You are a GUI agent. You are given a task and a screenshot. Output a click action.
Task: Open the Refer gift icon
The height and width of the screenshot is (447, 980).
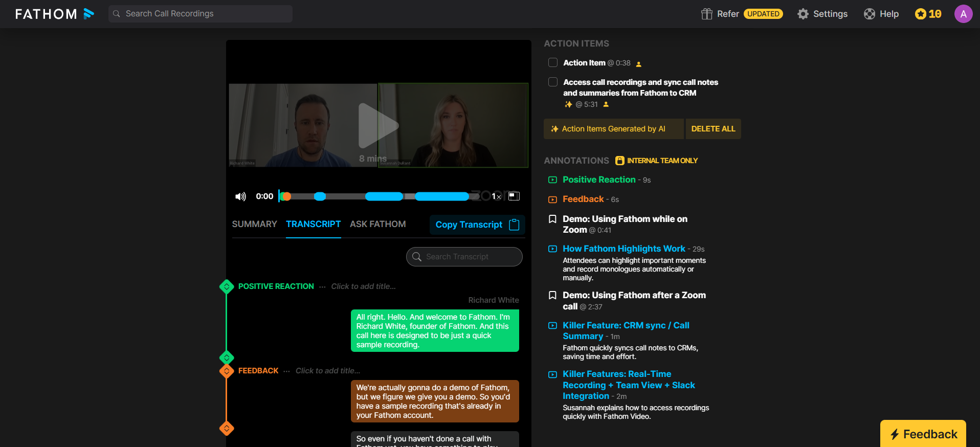click(707, 14)
